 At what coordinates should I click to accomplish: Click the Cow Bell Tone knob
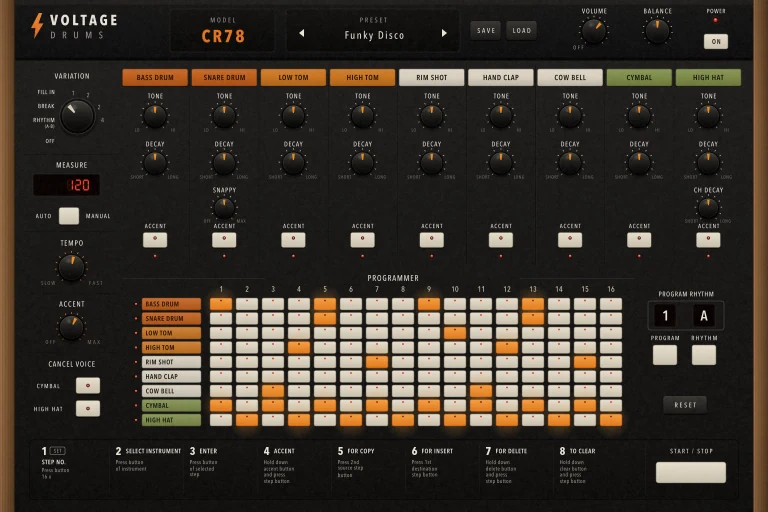570,117
